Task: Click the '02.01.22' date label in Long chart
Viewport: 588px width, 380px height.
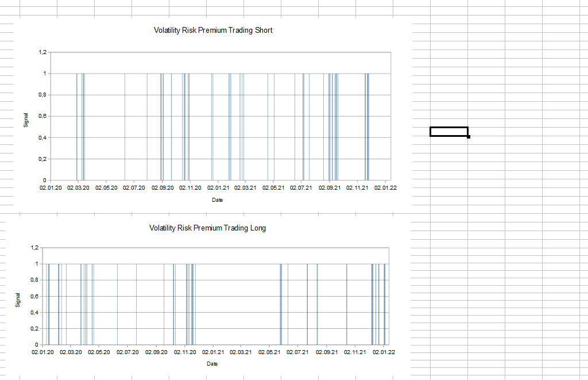Action: (x=384, y=352)
